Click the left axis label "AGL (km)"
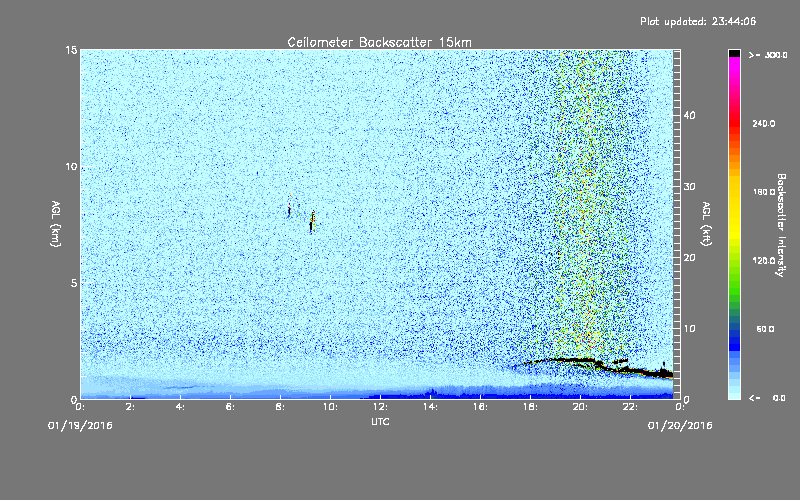This screenshot has width=800, height=500. (56, 223)
